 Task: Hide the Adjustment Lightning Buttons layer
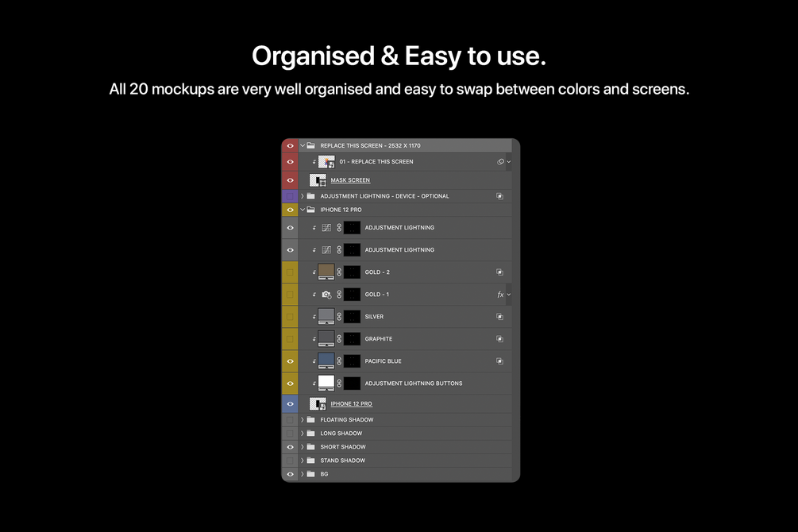click(x=290, y=384)
